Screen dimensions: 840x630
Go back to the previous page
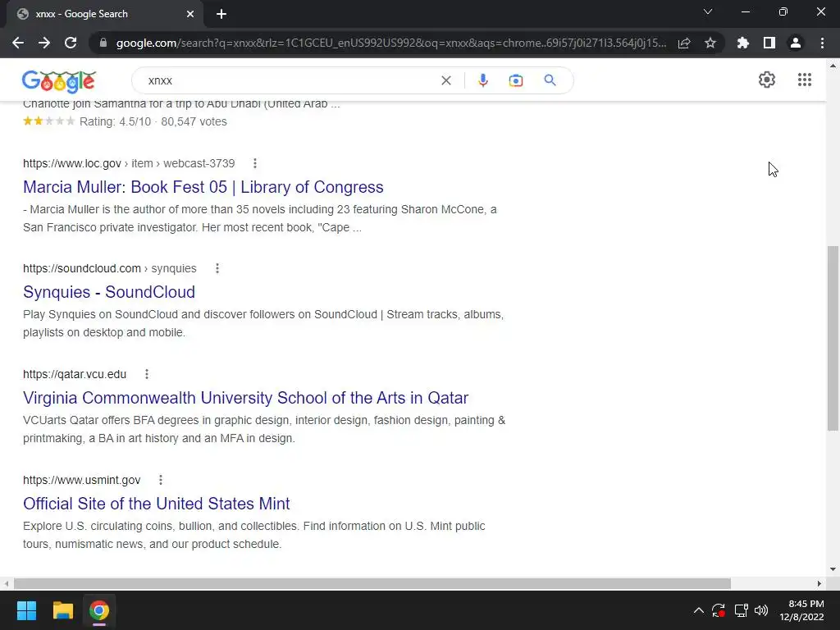pyautogui.click(x=18, y=43)
